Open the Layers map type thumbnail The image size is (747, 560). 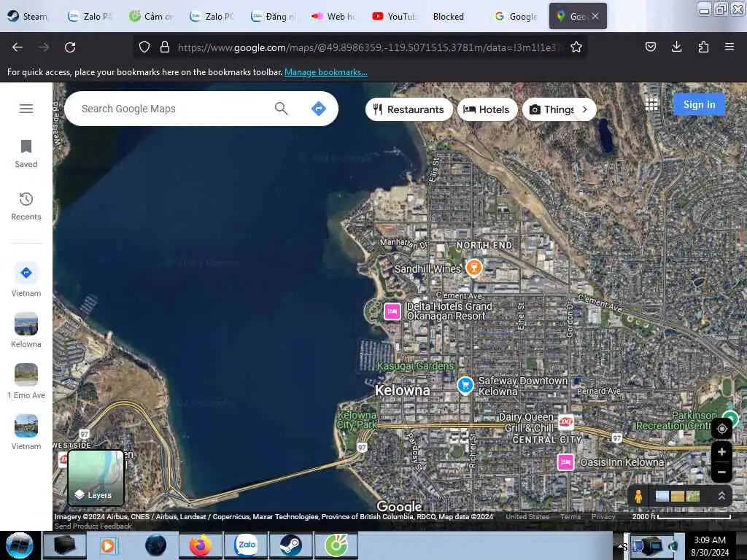[96, 478]
